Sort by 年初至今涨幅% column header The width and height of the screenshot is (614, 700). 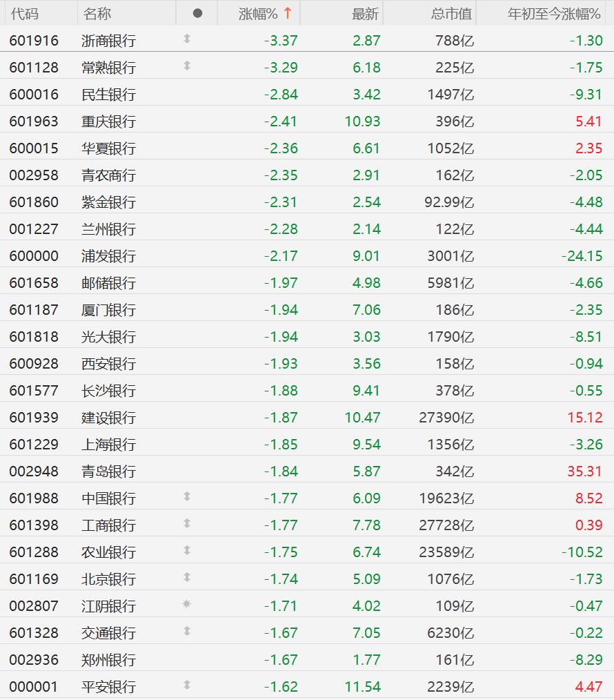pyautogui.click(x=554, y=14)
